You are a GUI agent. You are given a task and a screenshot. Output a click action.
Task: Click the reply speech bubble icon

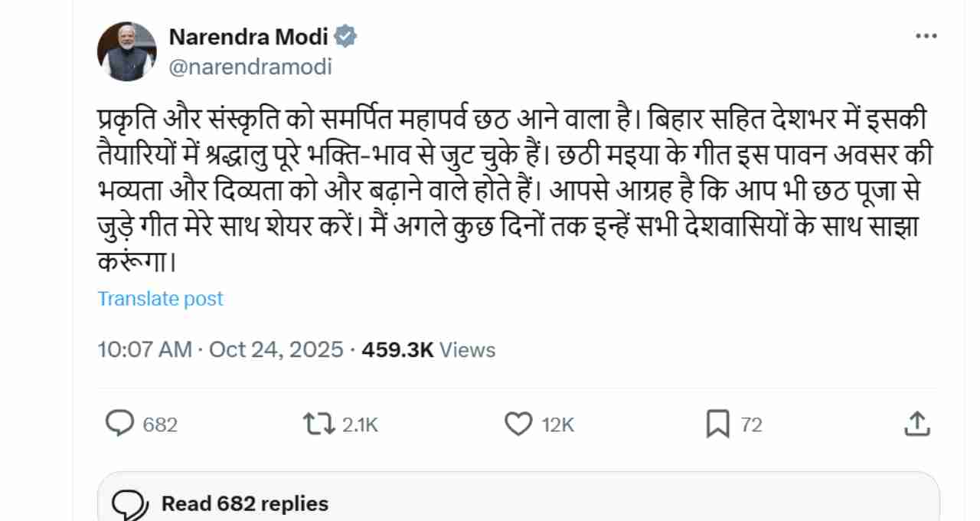(119, 424)
